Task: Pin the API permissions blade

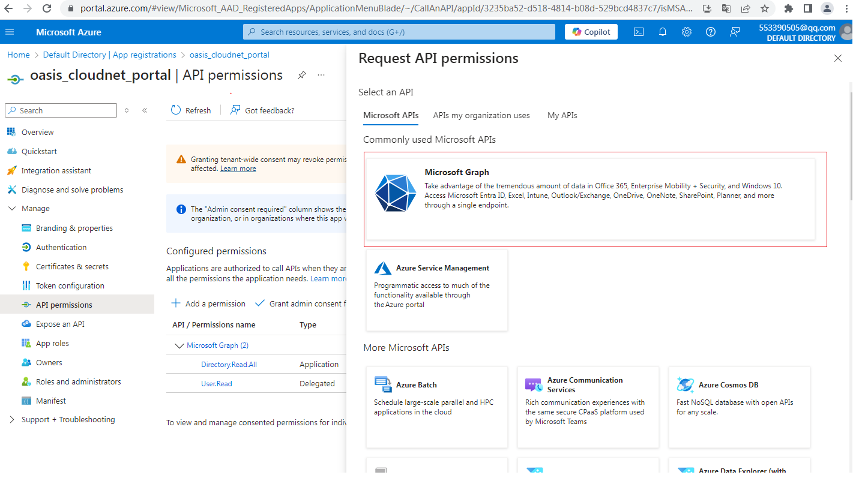Action: coord(302,75)
